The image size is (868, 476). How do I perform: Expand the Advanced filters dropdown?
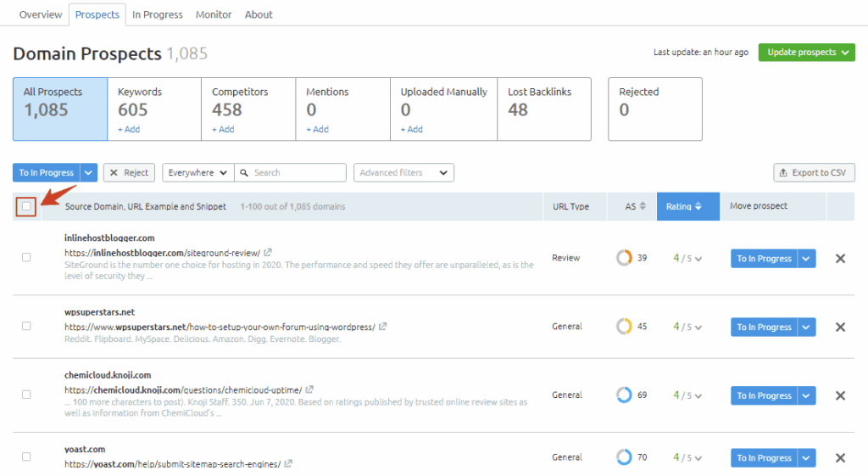403,173
